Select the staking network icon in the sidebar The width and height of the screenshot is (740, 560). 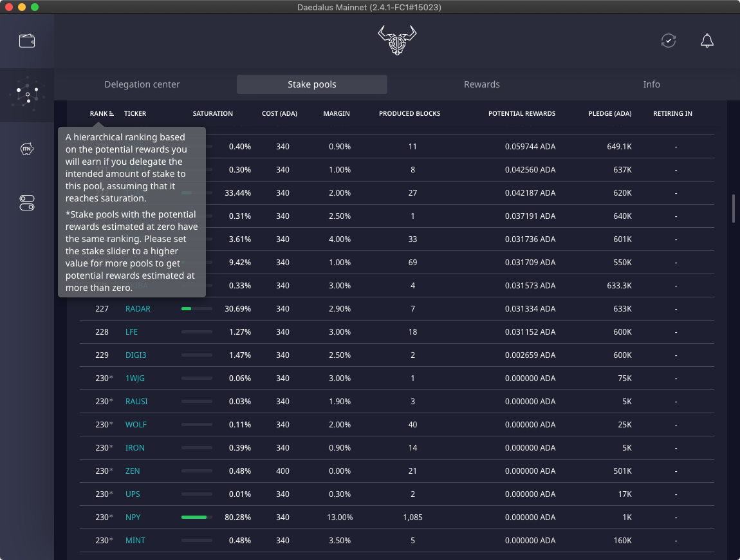click(27, 94)
